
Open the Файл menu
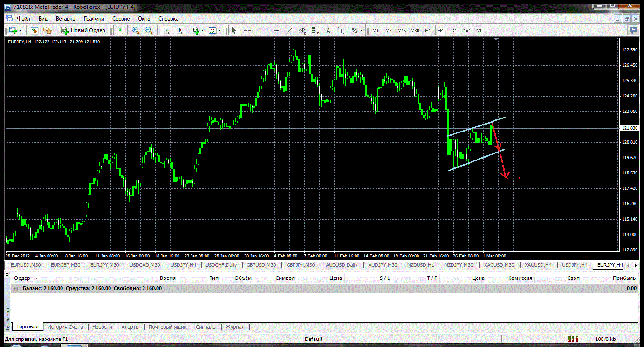(24, 19)
